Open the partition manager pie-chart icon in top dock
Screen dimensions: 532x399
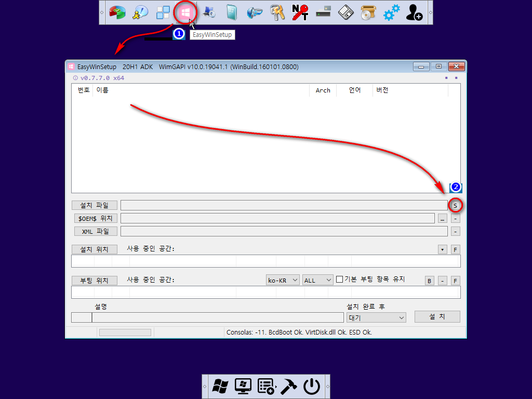pyautogui.click(x=117, y=12)
